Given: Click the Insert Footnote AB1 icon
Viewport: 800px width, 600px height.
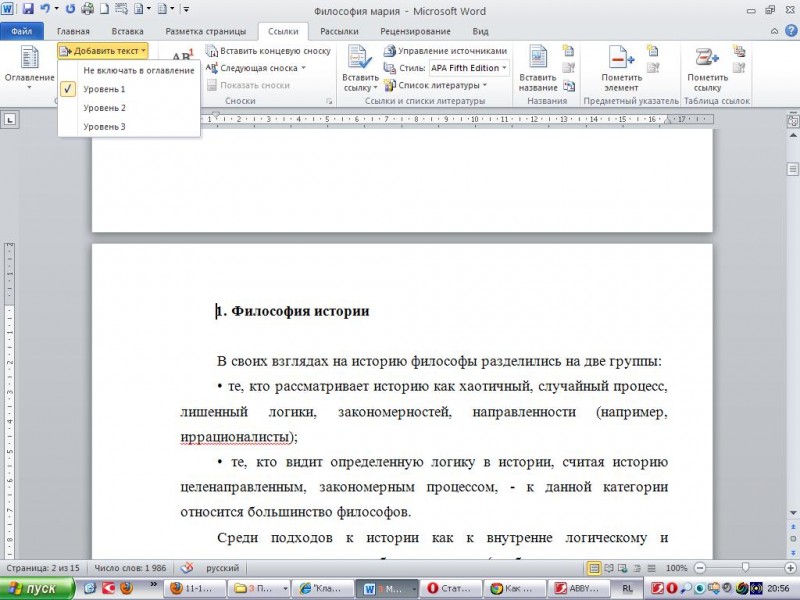Looking at the screenshot, I should tap(182, 56).
